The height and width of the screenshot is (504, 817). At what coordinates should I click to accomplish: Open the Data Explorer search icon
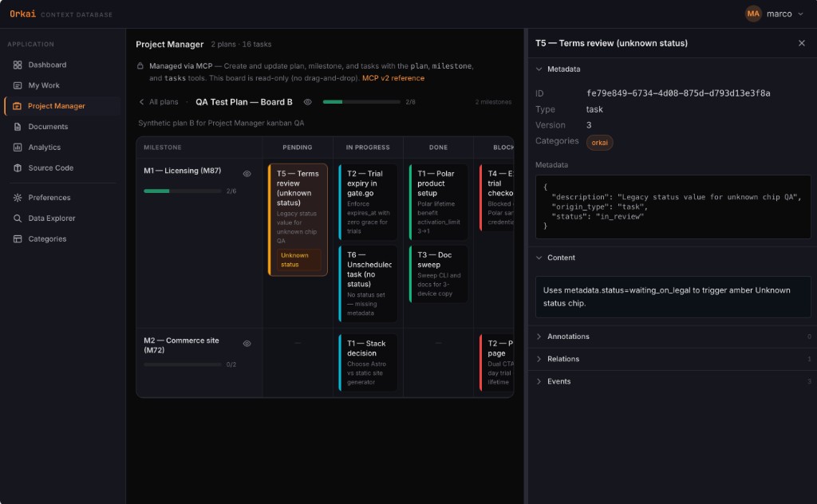click(18, 219)
